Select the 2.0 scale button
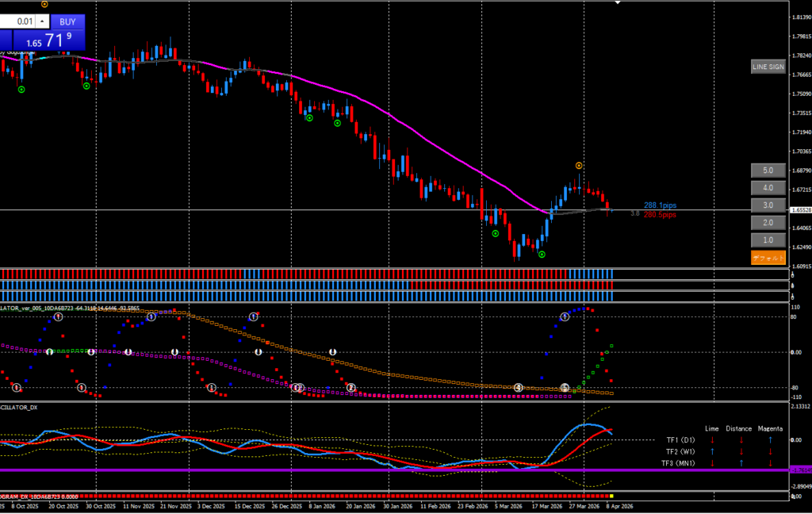This screenshot has width=812, height=514. (768, 223)
